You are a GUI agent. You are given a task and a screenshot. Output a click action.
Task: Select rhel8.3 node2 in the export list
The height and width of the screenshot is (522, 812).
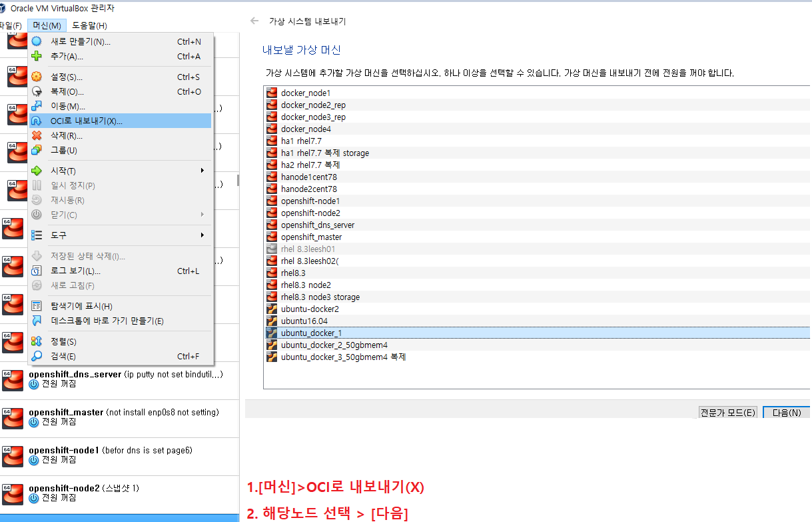(538, 285)
